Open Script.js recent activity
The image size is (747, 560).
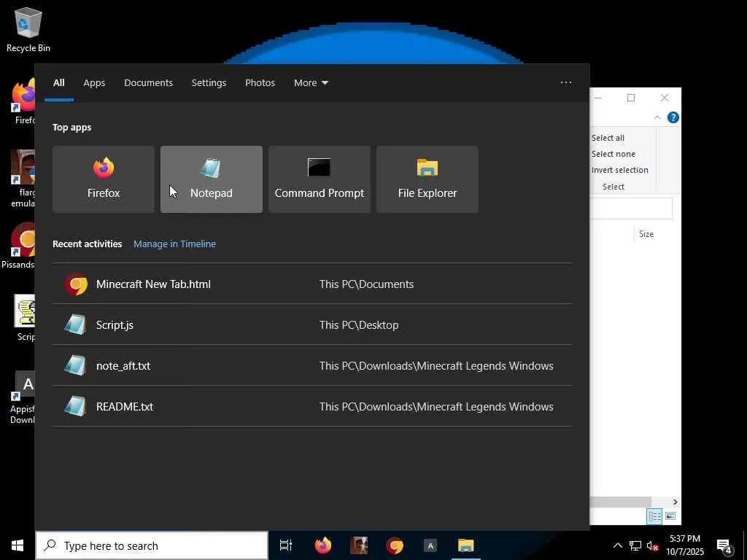tap(312, 324)
